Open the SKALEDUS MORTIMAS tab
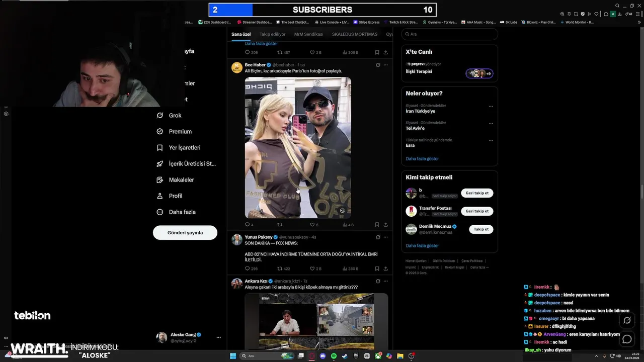Viewport: 644px width, 362px height. point(355,34)
